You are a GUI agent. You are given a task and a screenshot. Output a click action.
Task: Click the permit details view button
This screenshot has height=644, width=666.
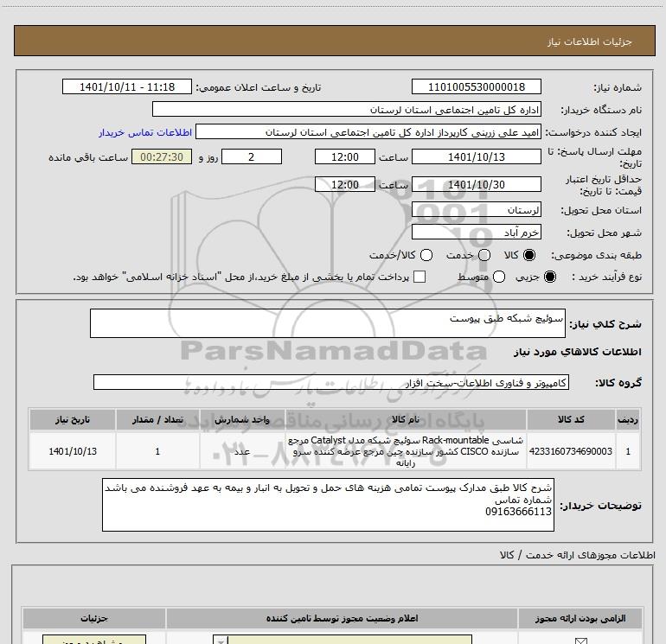pyautogui.click(x=94, y=641)
